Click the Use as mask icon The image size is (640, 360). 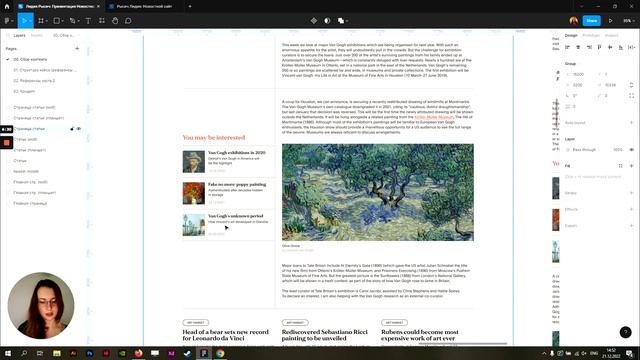[x=327, y=21]
